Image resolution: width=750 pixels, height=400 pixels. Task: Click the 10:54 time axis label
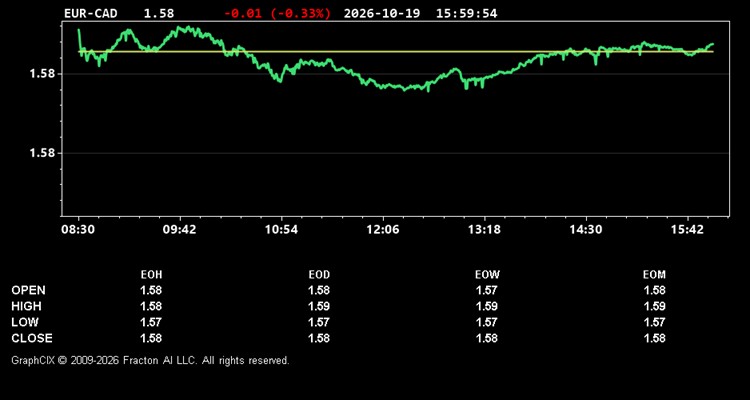click(x=281, y=230)
